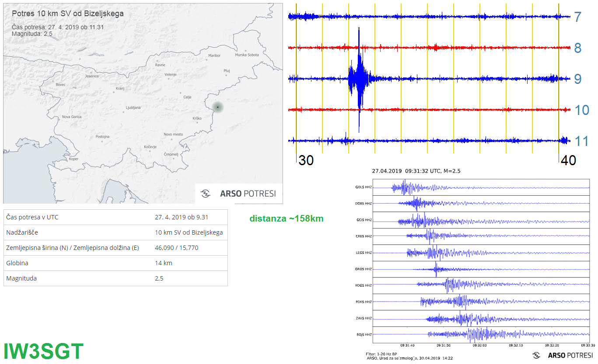Click the Maribor city label on the map
This screenshot has width=598, height=364.
pos(214,55)
